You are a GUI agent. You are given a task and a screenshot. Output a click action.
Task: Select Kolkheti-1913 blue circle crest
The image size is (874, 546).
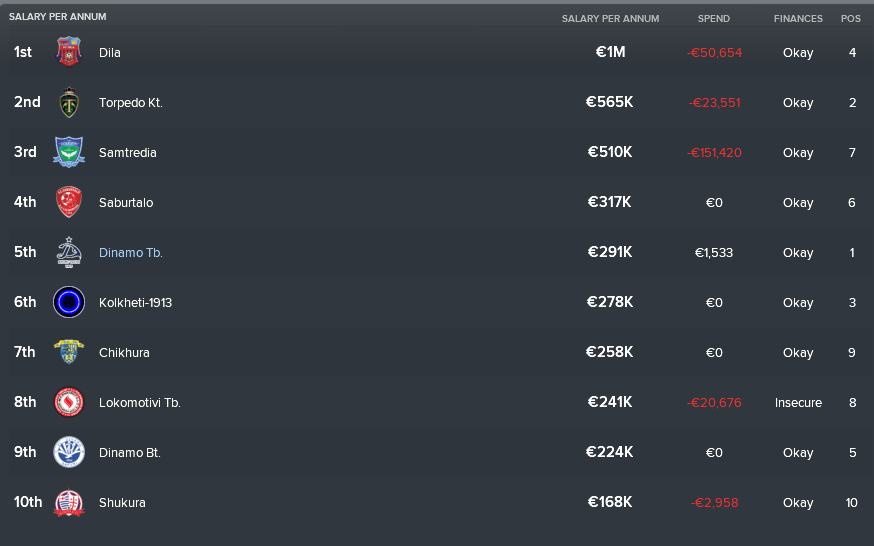pos(69,302)
